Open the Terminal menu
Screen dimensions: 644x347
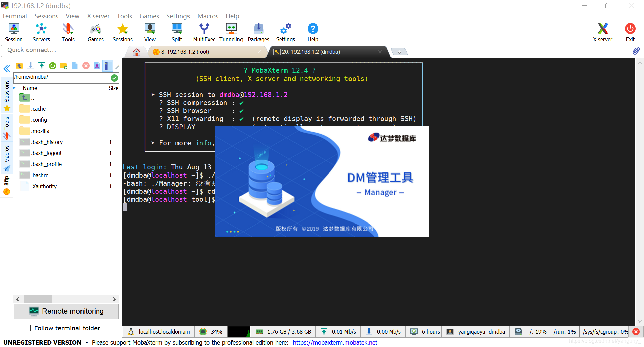pyautogui.click(x=14, y=16)
